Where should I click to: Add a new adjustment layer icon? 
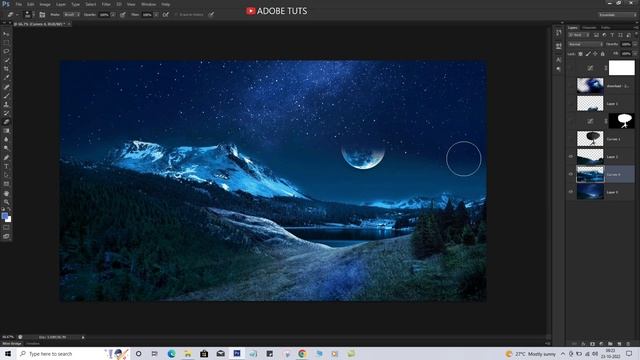[601, 344]
